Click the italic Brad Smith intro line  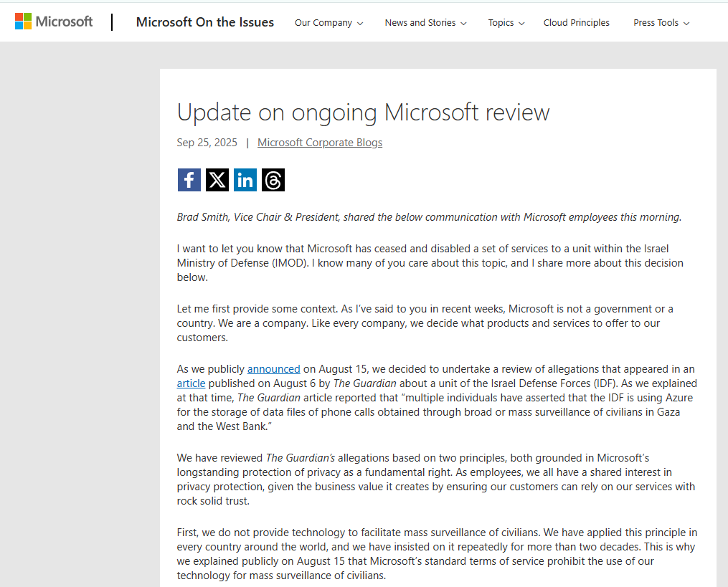(429, 217)
